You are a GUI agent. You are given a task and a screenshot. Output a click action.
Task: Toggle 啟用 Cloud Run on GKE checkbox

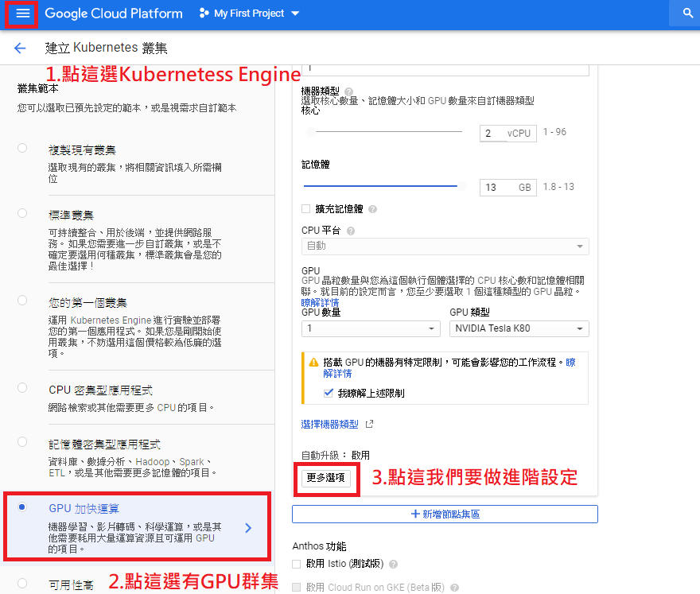pyautogui.click(x=296, y=588)
